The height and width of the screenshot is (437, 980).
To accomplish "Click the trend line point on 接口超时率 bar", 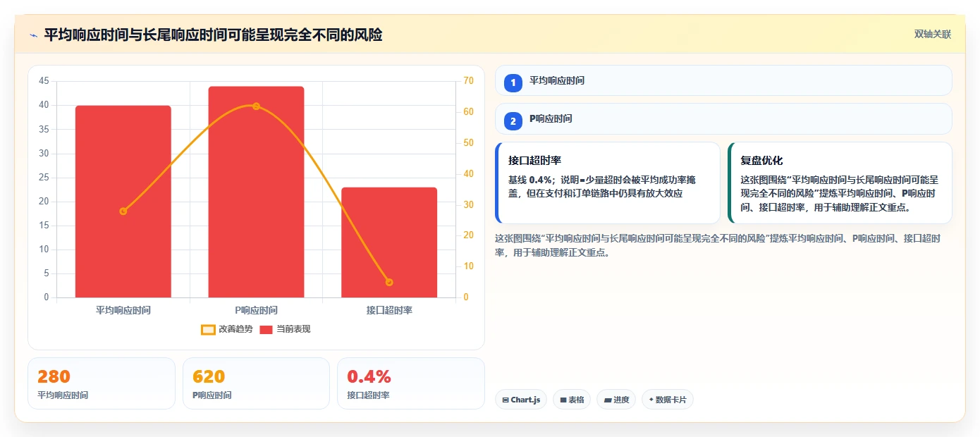I will [x=389, y=282].
